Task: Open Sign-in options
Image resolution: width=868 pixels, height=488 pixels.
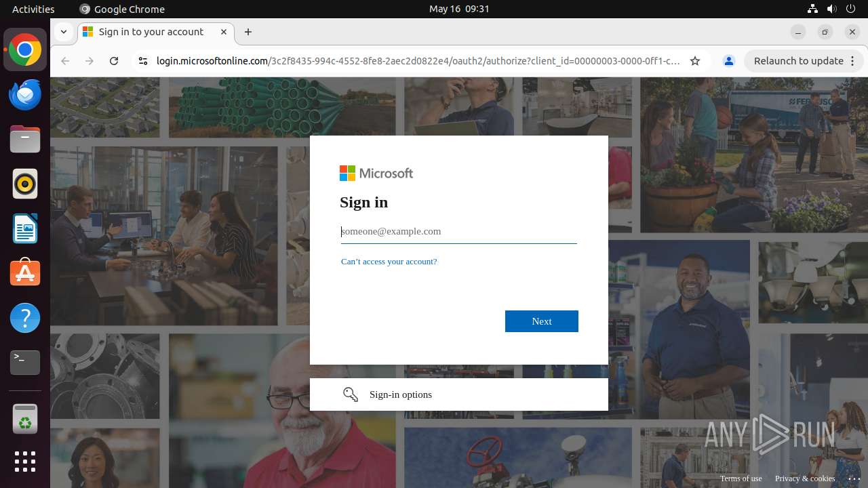Action: tap(459, 394)
